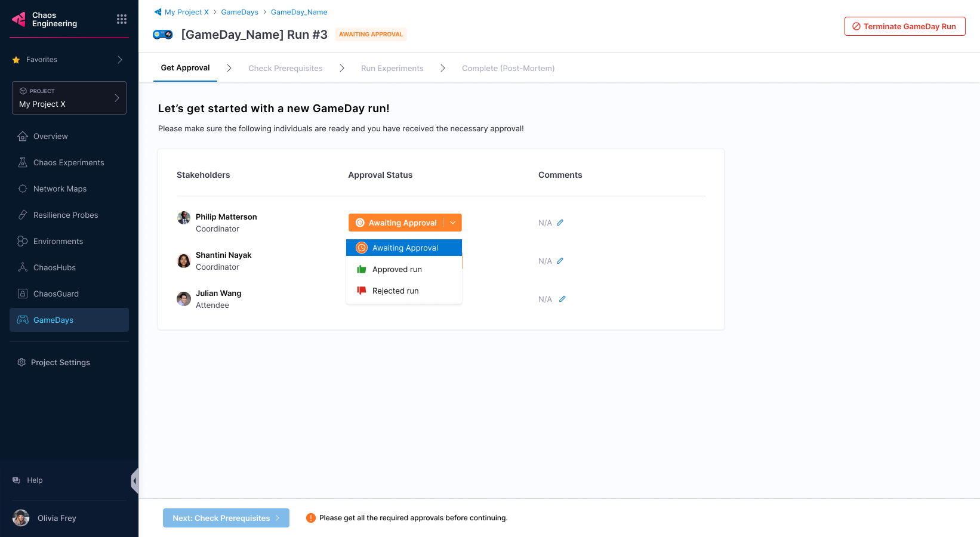Choose Rejected run from the dropdown
This screenshot has width=980, height=537.
[395, 291]
